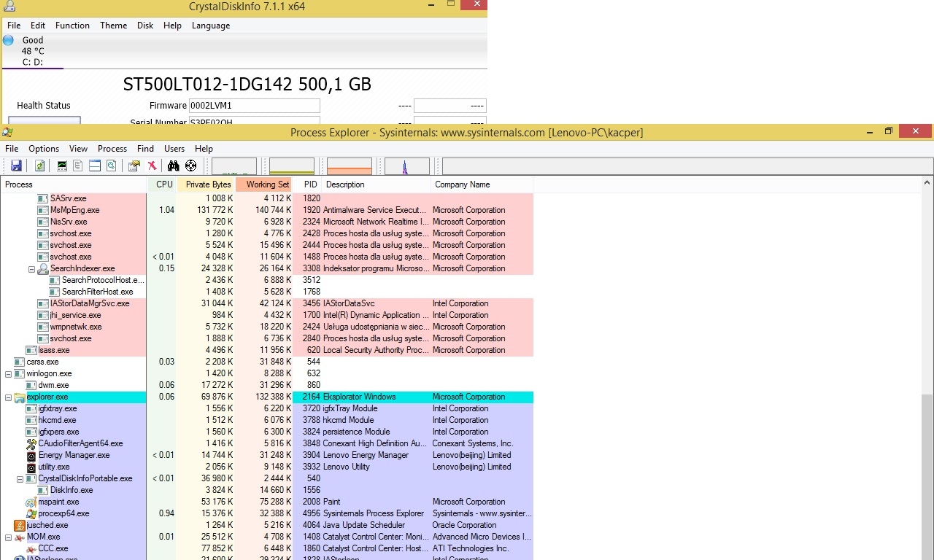This screenshot has width=934, height=560.
Task: Toggle Show Lower Pane toolbar icon
Action: click(95, 166)
